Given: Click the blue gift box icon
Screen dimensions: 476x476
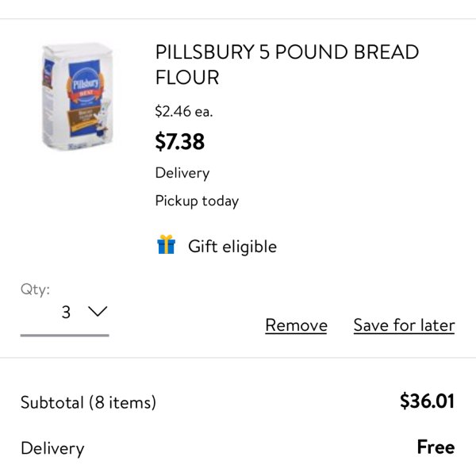Looking at the screenshot, I should click(166, 244).
